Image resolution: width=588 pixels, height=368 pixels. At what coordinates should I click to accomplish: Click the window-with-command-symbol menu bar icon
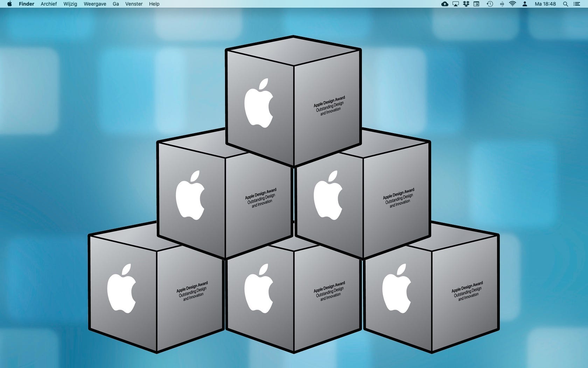coord(477,4)
